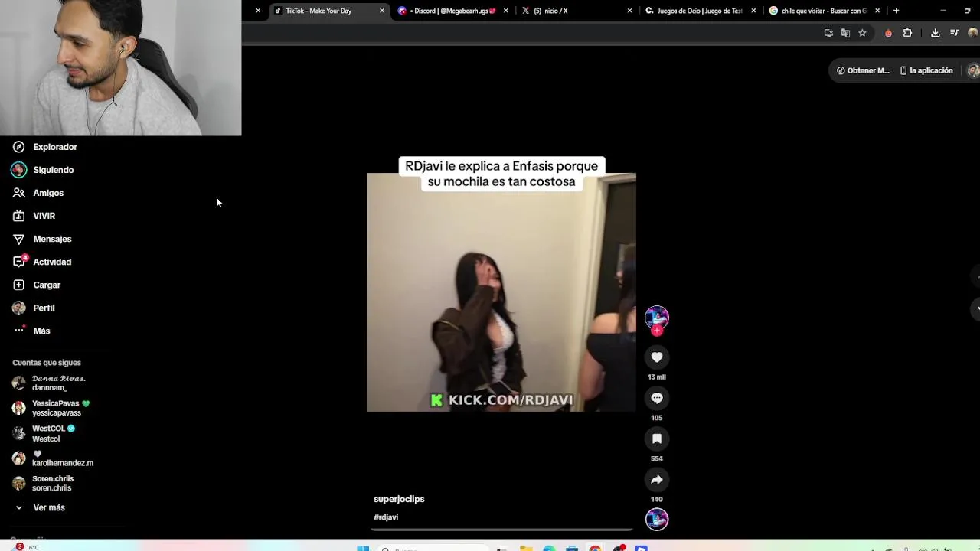Viewport: 980px width, 551px height.
Task: Close the Inicio / X tab
Action: tap(629, 11)
